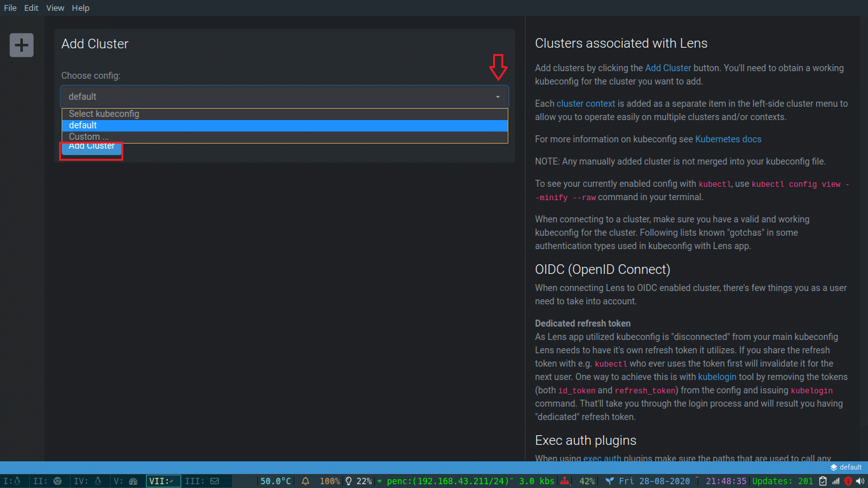Choose the Select kubeconfig option
868x488 pixels.
click(x=104, y=114)
